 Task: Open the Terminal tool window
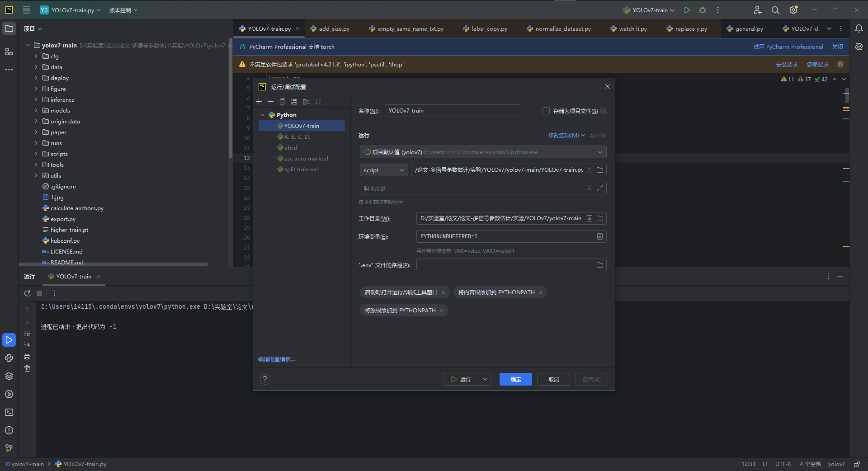click(9, 412)
